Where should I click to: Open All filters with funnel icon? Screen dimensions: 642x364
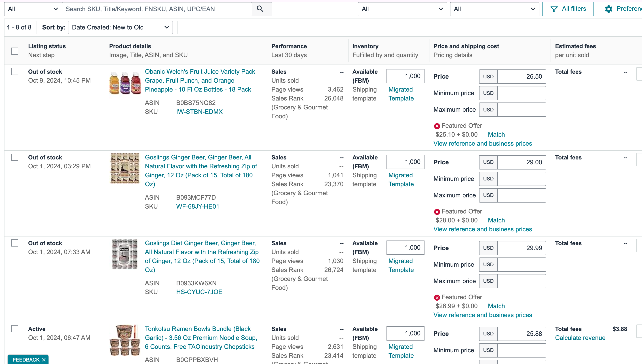[568, 9]
